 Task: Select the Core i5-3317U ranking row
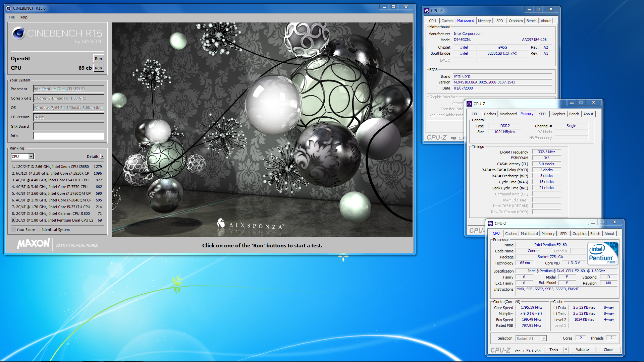(57, 207)
